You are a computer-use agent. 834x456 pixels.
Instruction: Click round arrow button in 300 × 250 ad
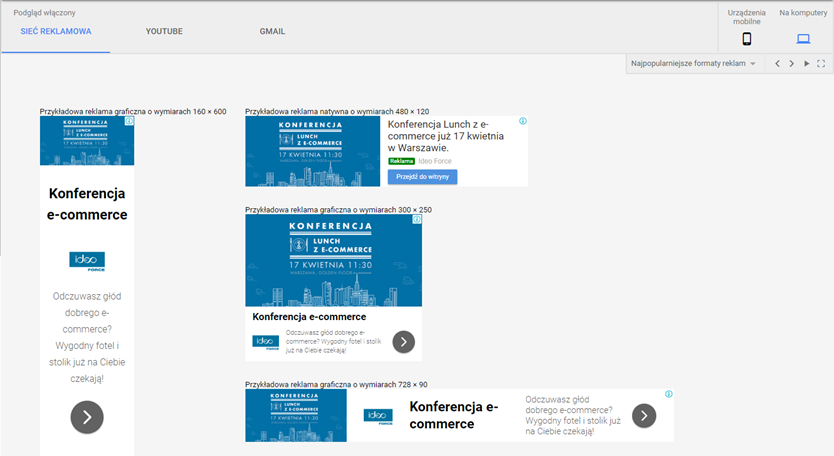(x=403, y=341)
